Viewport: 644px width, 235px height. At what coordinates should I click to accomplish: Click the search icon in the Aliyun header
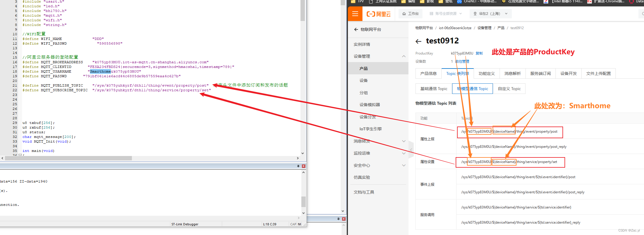tap(642, 14)
